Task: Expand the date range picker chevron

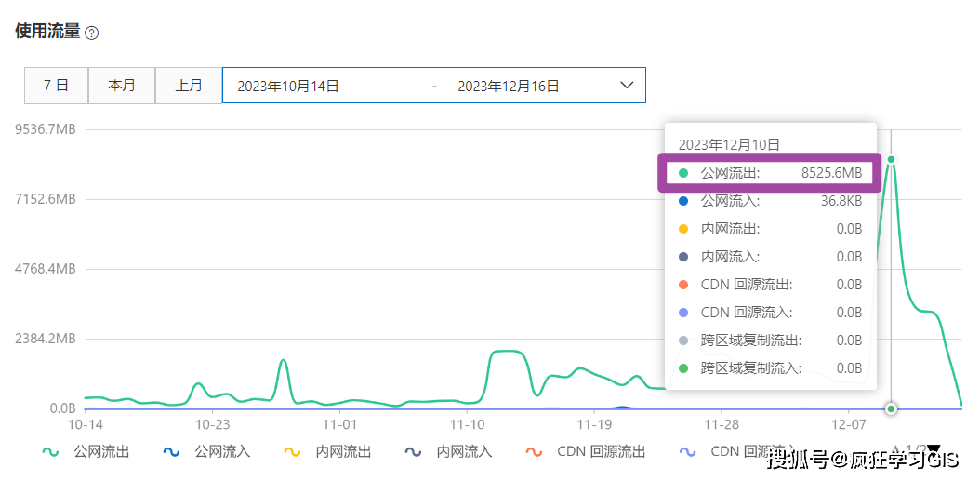Action: coord(627,85)
